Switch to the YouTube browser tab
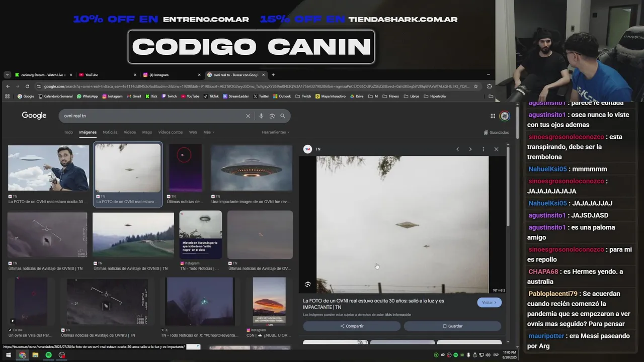This screenshot has height=362, width=644. coord(107,75)
